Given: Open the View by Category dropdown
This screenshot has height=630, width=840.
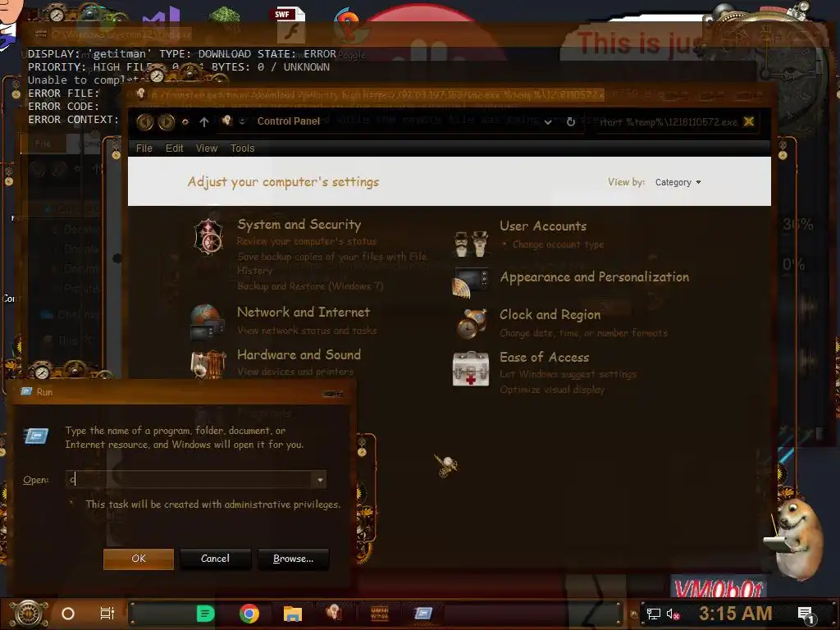Looking at the screenshot, I should tap(678, 182).
